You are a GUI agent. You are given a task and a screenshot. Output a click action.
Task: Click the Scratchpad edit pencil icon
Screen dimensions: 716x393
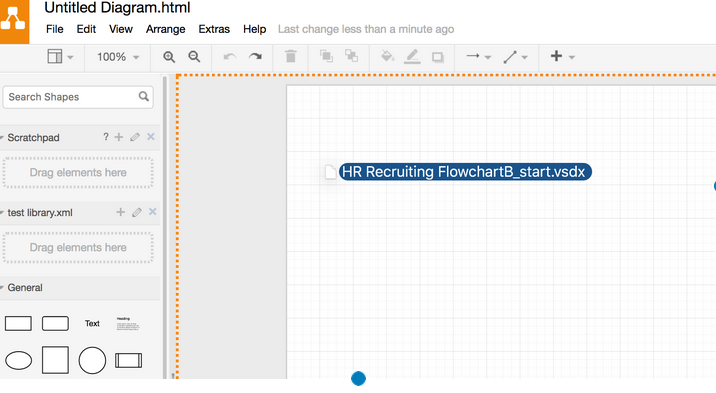pos(135,137)
